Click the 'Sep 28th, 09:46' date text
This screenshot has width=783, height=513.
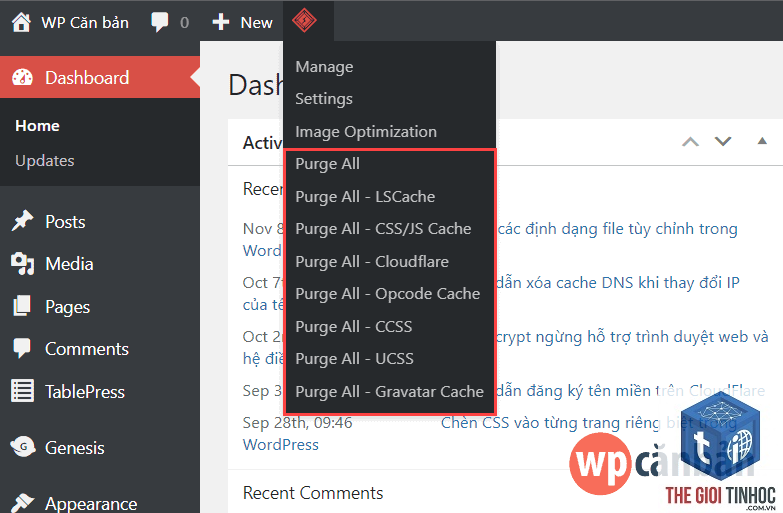click(x=298, y=423)
